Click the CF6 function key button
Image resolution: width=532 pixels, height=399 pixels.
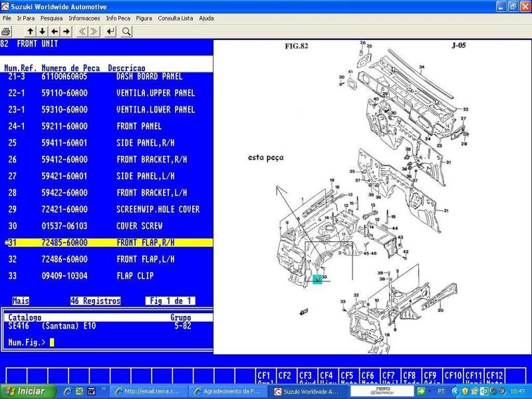point(370,376)
